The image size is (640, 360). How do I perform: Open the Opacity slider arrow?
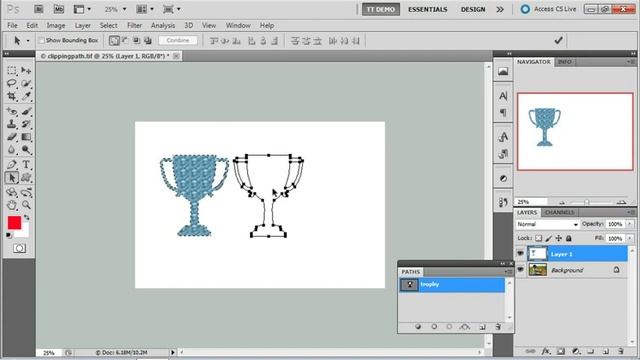click(x=630, y=224)
